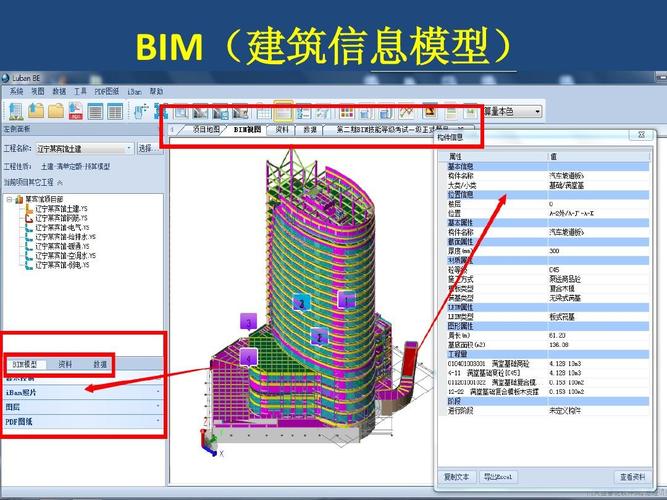The height and width of the screenshot is (500, 667).
Task: Click the red PDF document toolbar icon
Action: 76,111
